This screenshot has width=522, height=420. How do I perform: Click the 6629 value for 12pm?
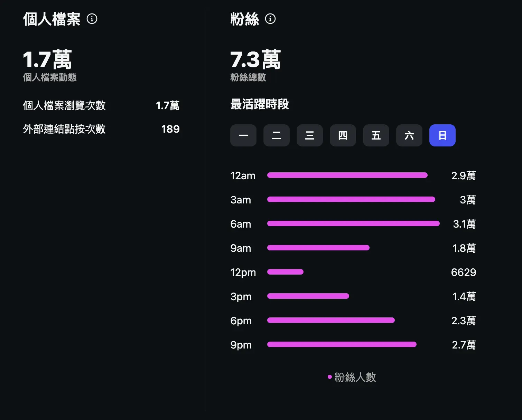click(464, 272)
